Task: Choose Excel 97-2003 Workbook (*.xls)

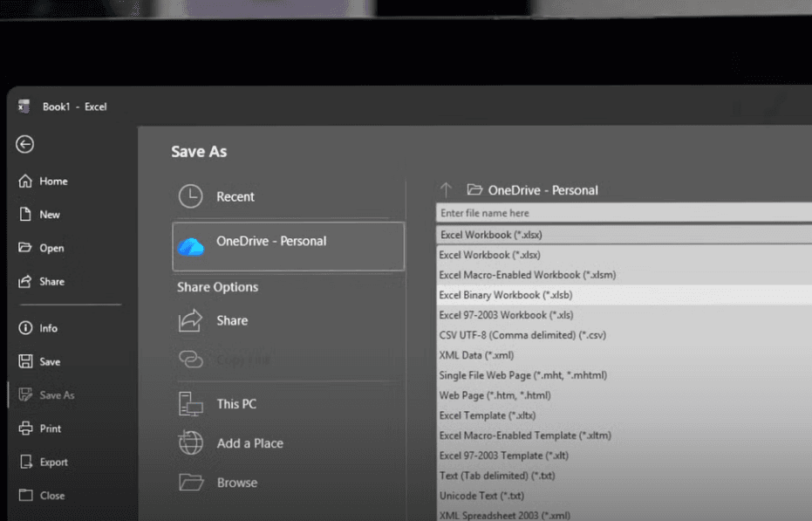Action: [624, 315]
